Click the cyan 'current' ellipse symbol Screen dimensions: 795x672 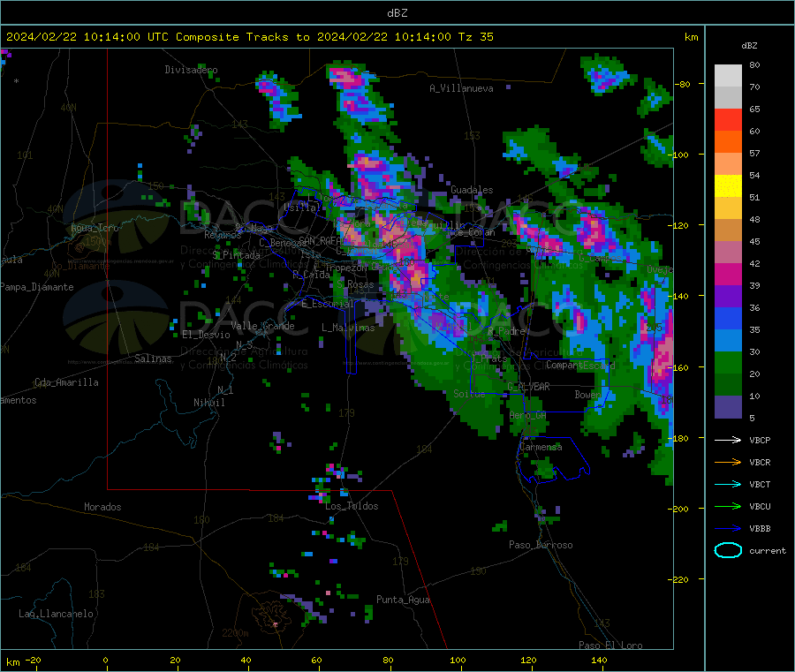pos(728,550)
